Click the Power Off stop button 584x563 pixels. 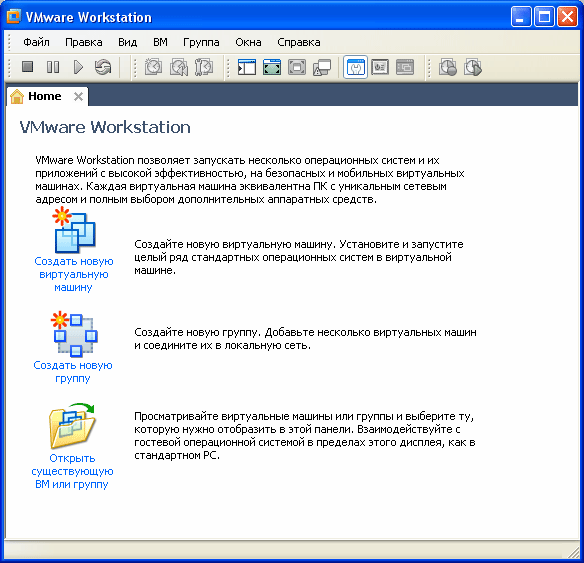(x=28, y=67)
